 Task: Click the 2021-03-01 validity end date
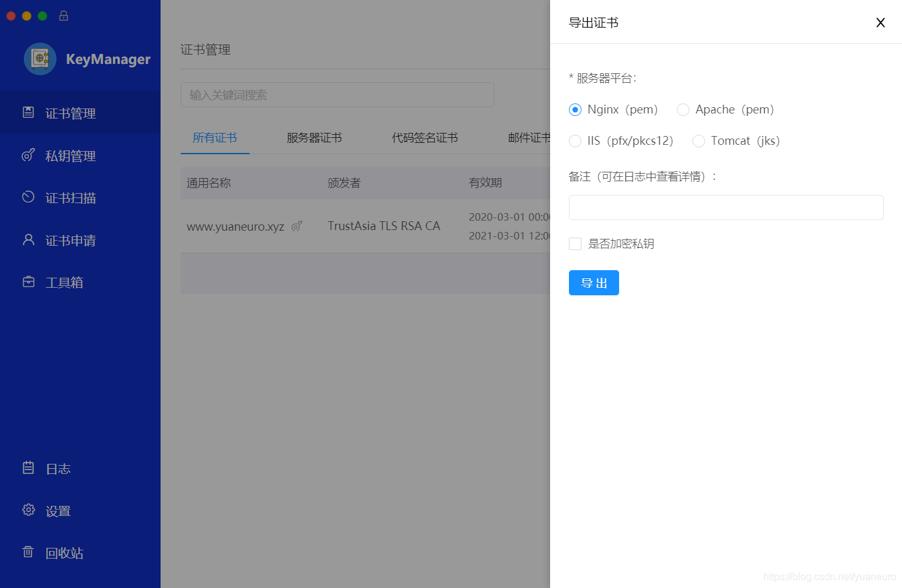point(509,236)
